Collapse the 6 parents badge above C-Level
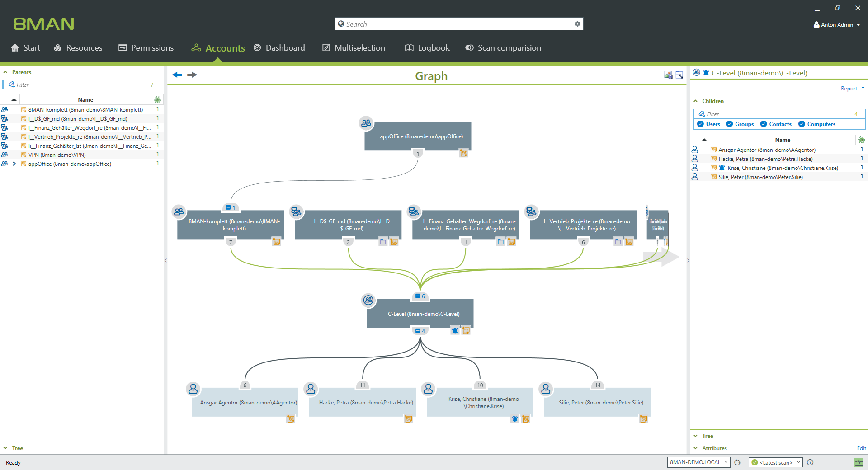Viewport: 868px width, 470px height. click(x=420, y=296)
